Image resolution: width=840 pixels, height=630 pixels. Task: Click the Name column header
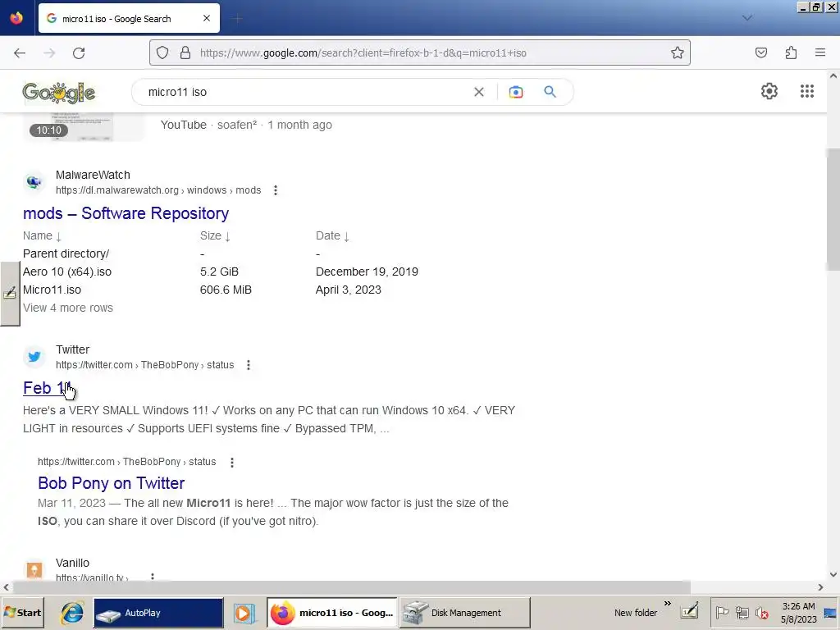coord(43,235)
